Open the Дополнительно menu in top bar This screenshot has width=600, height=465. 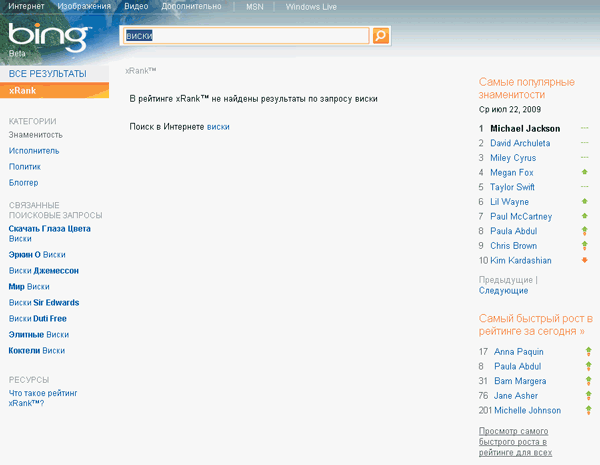pyautogui.click(x=197, y=7)
